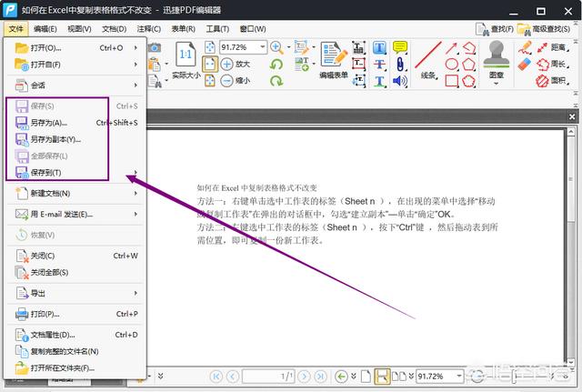Select the Perimeter 周长 measuring tool

point(552,64)
